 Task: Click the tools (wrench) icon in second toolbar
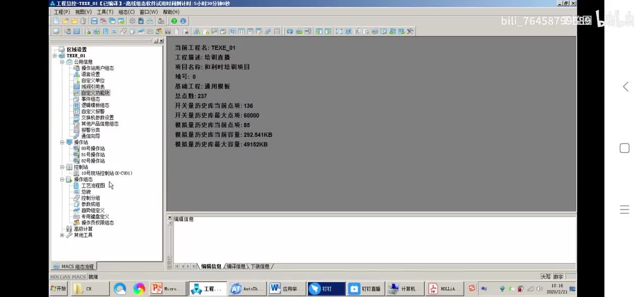coord(410,31)
